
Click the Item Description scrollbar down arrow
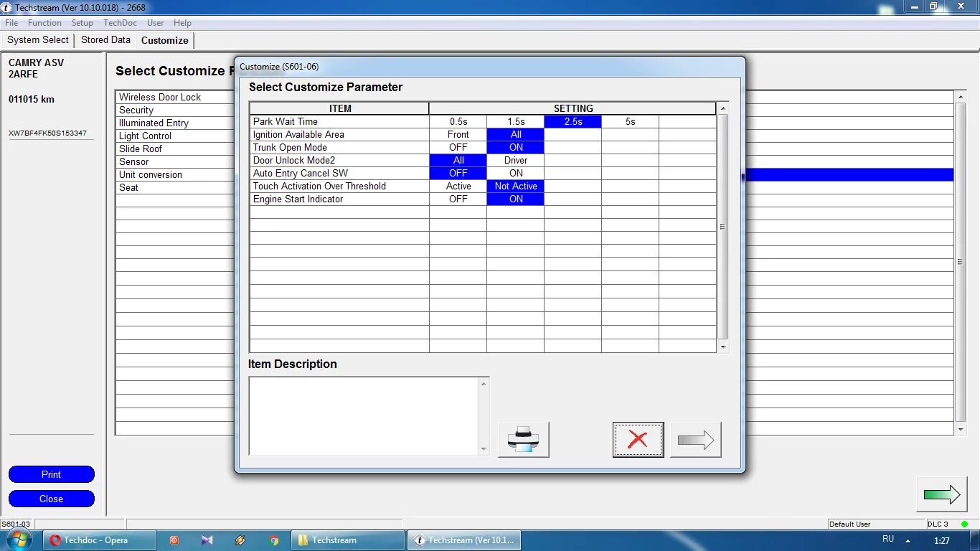484,449
